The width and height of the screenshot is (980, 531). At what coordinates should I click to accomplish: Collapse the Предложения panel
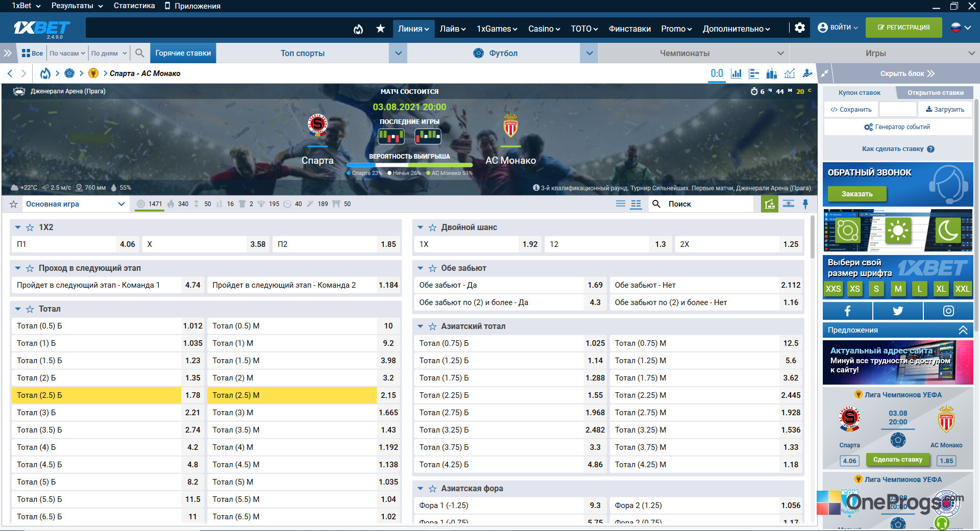click(963, 330)
